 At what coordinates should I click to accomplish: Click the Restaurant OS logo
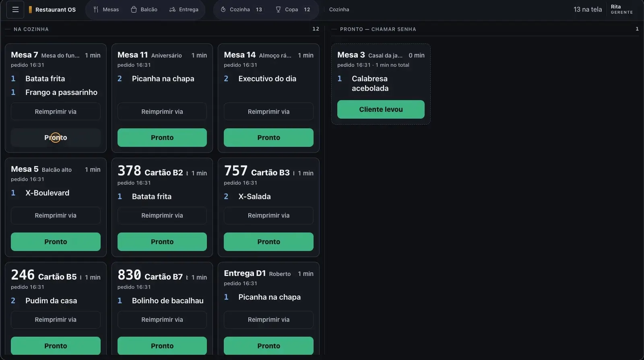click(x=52, y=10)
